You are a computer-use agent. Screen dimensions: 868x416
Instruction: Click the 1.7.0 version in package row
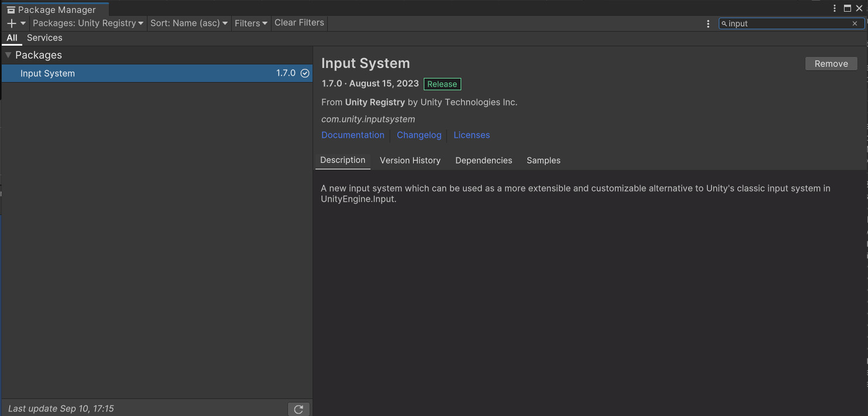tap(286, 73)
